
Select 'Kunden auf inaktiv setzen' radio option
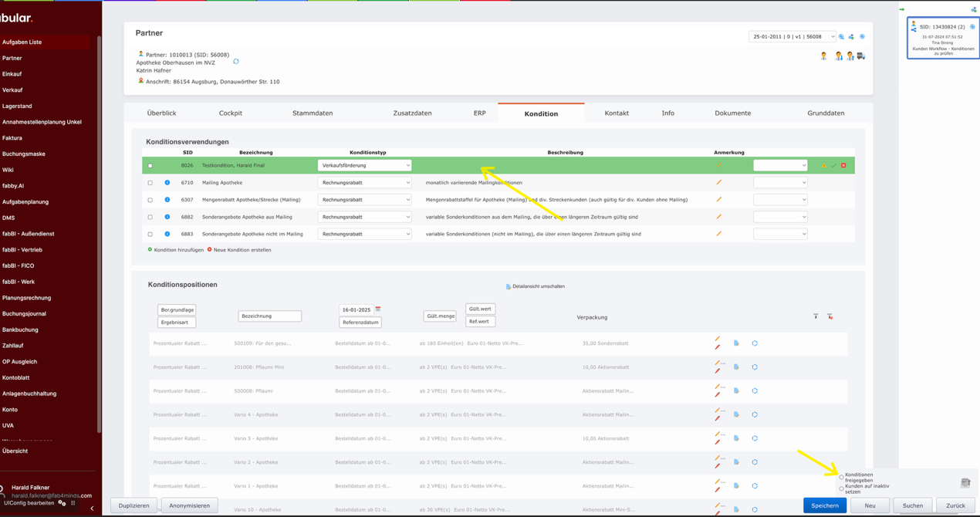841,488
